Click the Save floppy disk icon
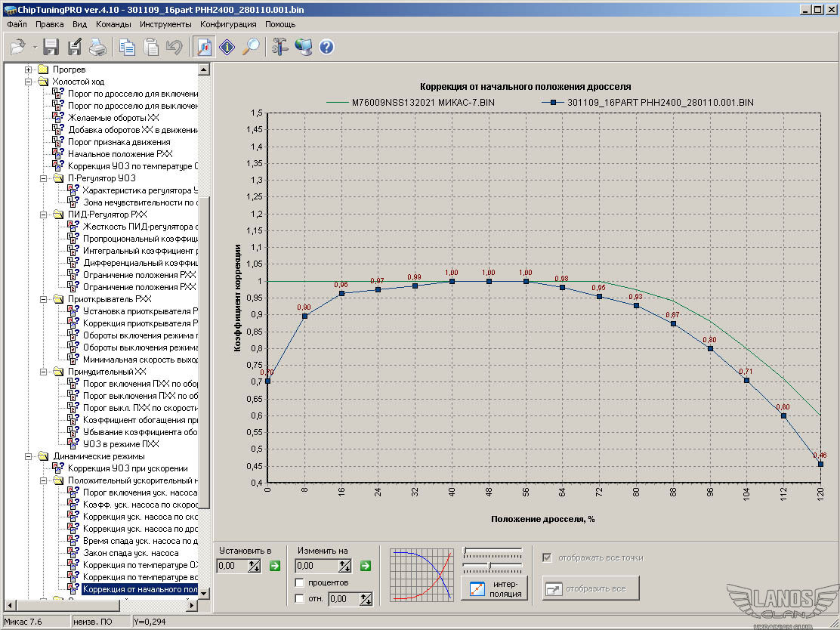 coord(51,48)
